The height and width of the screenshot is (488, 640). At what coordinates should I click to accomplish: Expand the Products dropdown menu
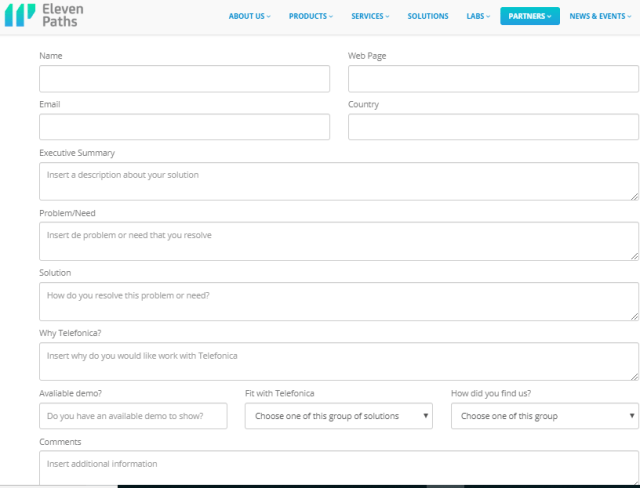tap(311, 16)
